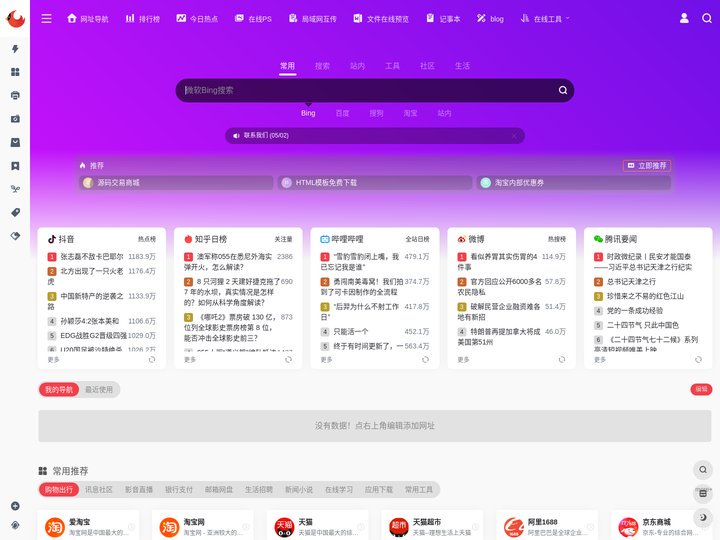Open 记事本 in top navigation
Image resolution: width=720 pixels, height=540 pixels.
click(443, 19)
